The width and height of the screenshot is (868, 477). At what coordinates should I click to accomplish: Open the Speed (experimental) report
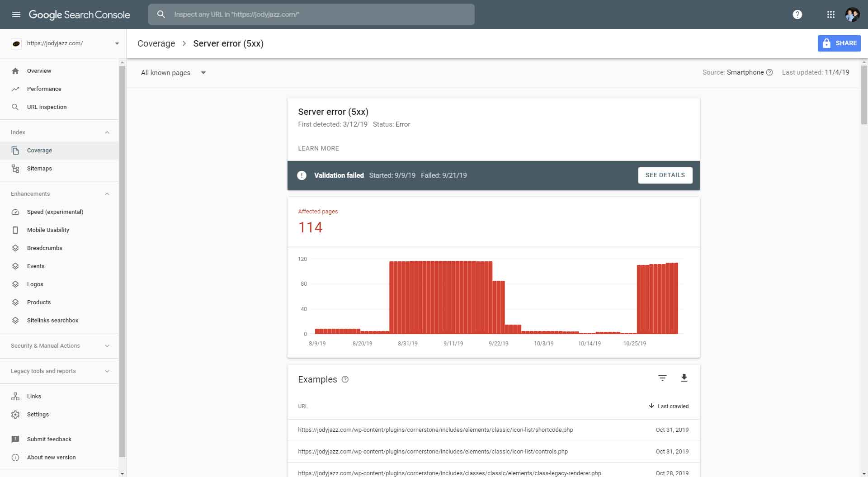tap(59, 212)
